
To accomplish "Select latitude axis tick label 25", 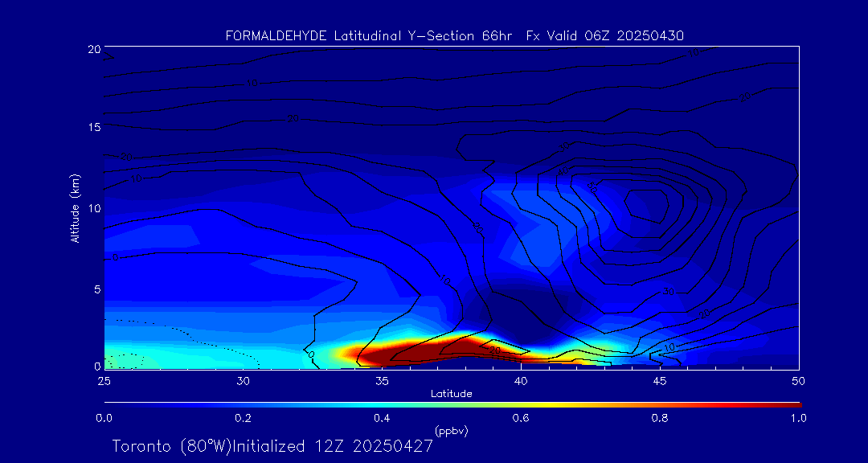I will click(104, 381).
